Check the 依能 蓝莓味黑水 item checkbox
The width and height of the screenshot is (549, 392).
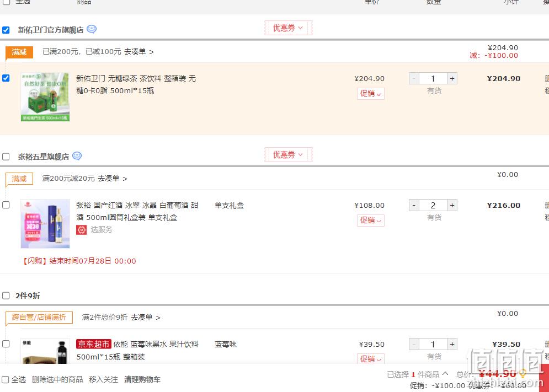(x=6, y=343)
